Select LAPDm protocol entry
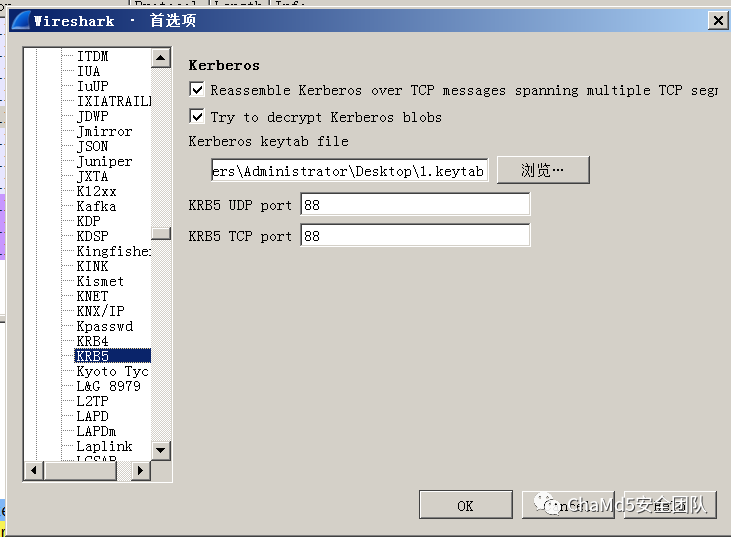 click(97, 431)
